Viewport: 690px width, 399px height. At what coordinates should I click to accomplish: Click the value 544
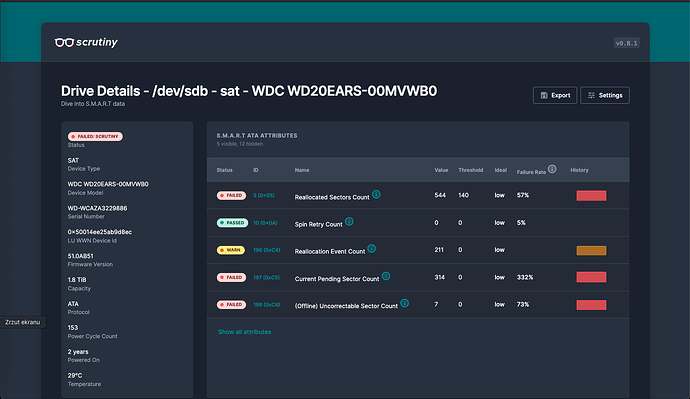pos(440,195)
